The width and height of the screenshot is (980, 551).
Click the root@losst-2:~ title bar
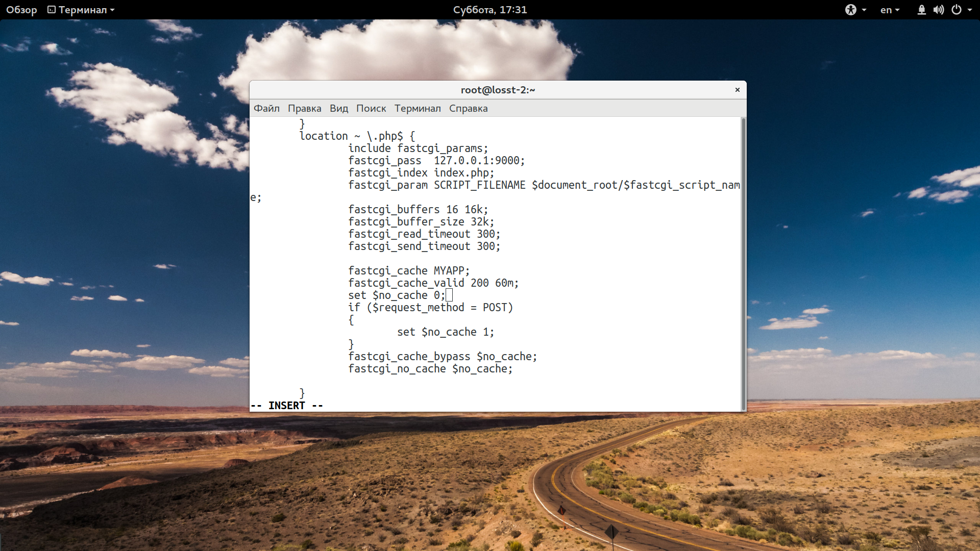click(x=498, y=90)
